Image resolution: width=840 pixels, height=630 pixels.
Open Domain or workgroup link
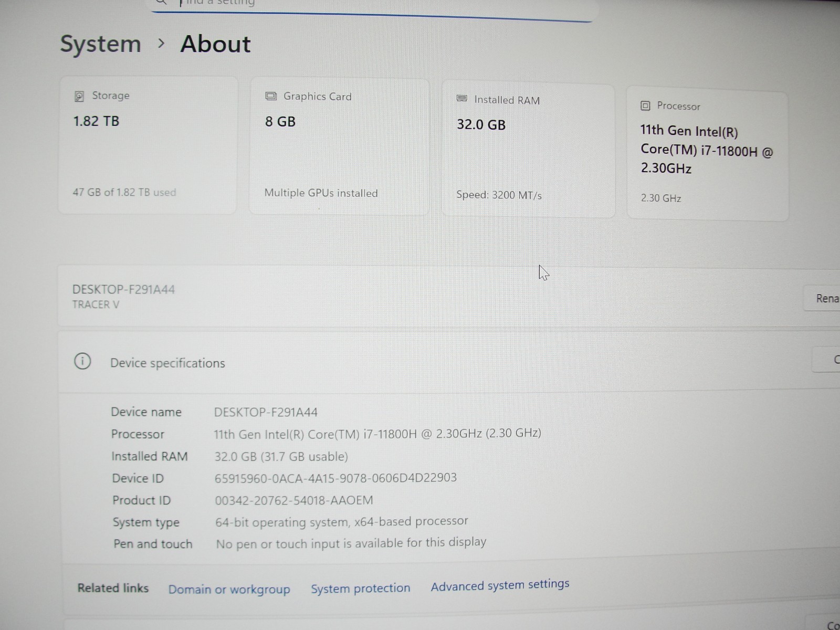pyautogui.click(x=229, y=589)
